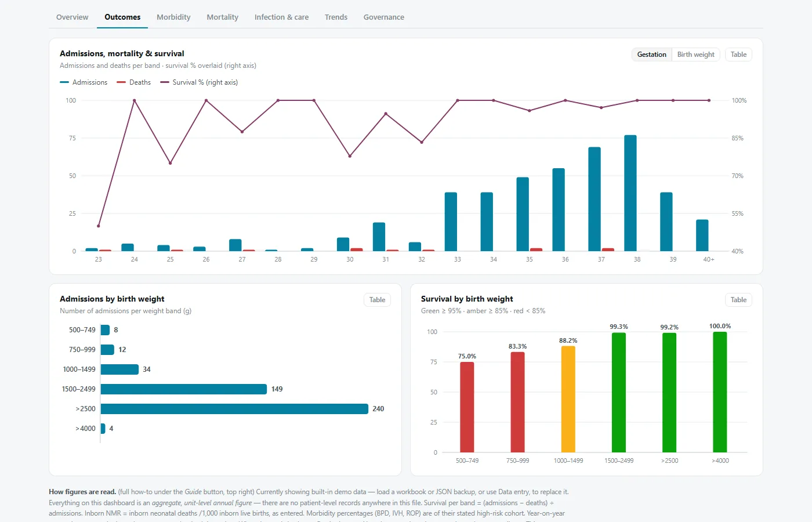Click the amber 1000–1499 survival bar
This screenshot has width=812, height=522.
(568, 399)
